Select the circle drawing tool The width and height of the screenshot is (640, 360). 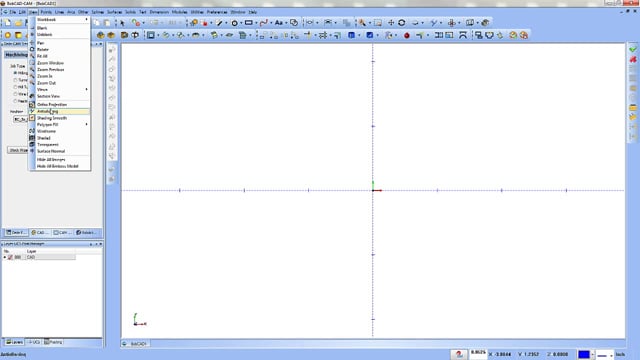pos(234,23)
